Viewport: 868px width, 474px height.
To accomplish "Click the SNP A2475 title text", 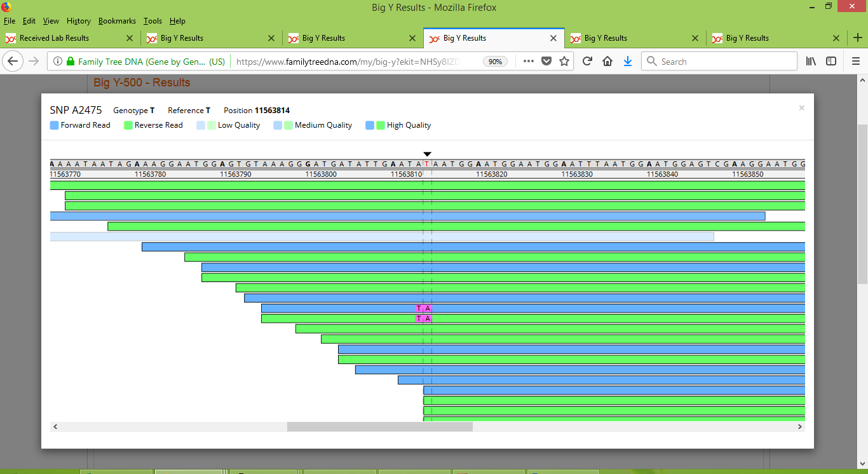I will pyautogui.click(x=76, y=110).
